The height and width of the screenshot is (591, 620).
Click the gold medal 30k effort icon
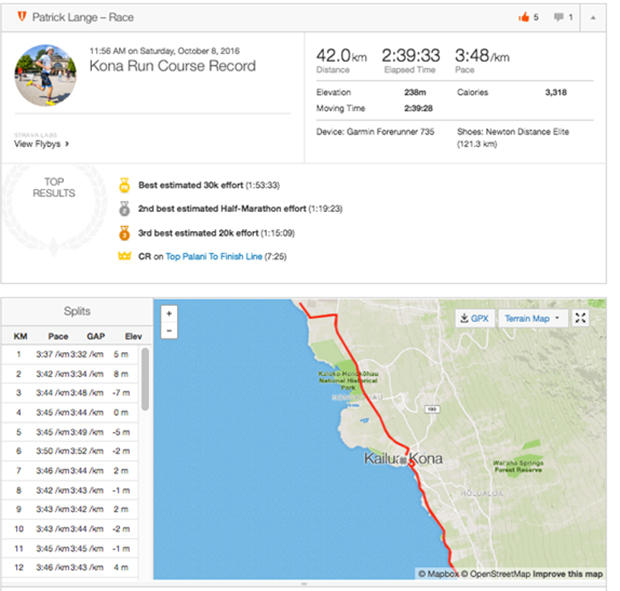coord(125,185)
